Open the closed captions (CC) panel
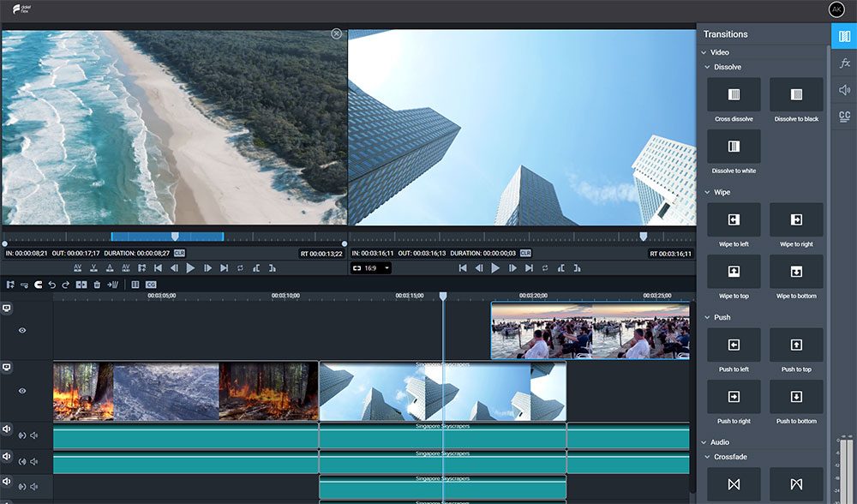 (x=843, y=115)
